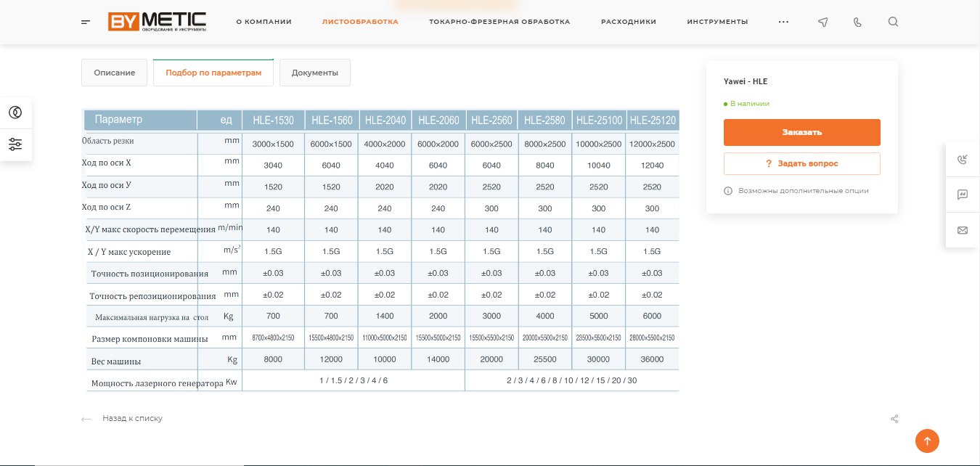Image resolution: width=980 pixels, height=466 pixels.
Task: Click the В наличии availability status
Action: point(747,104)
